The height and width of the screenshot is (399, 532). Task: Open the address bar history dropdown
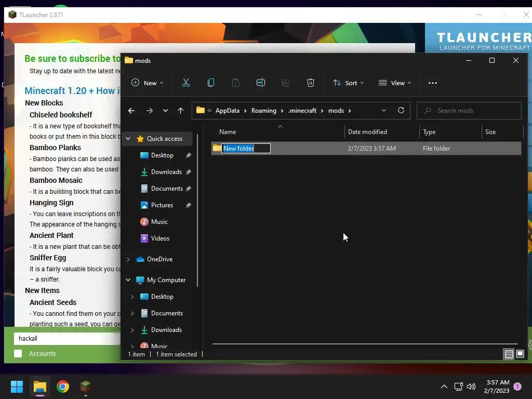tap(384, 111)
